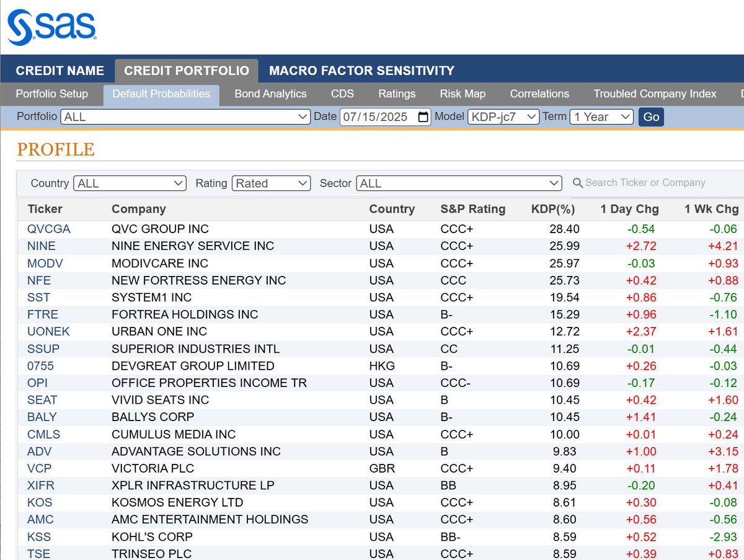Sort by S&P Rating column header

[x=472, y=209]
